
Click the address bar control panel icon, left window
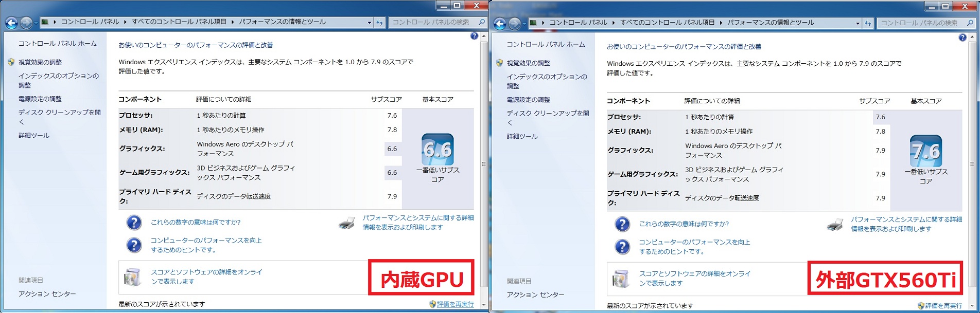(x=45, y=22)
